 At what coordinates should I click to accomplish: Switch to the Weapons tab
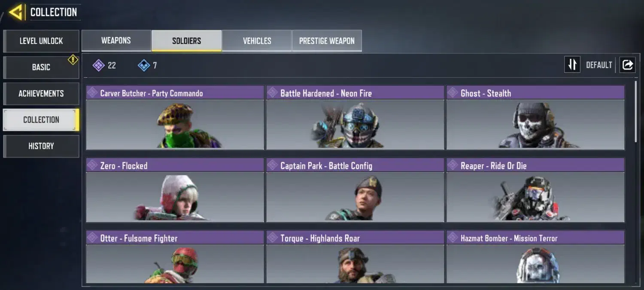click(116, 41)
